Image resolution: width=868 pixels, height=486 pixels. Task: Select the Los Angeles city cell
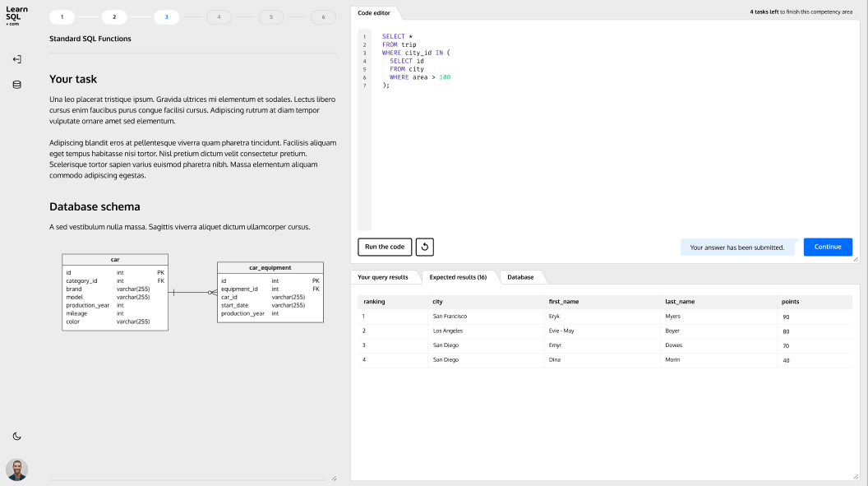pos(447,331)
